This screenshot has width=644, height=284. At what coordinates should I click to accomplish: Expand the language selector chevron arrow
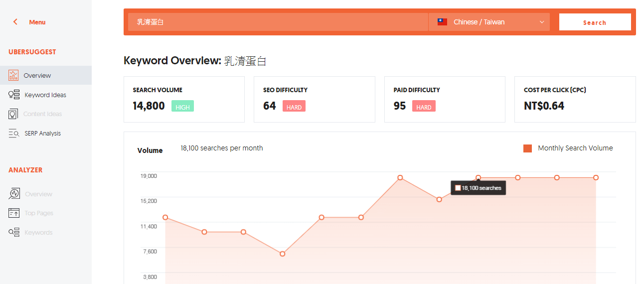[542, 22]
